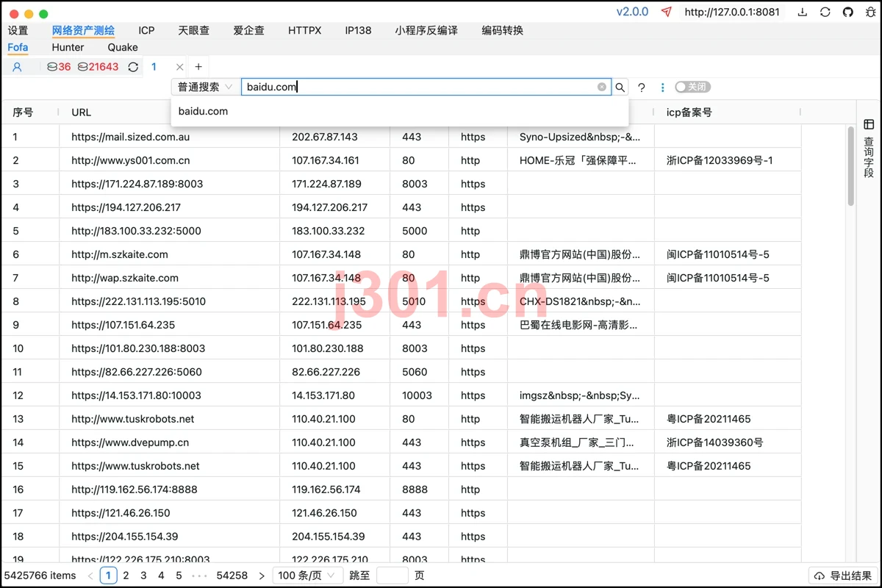Close query tab 1
The width and height of the screenshot is (882, 588).
[x=179, y=67]
